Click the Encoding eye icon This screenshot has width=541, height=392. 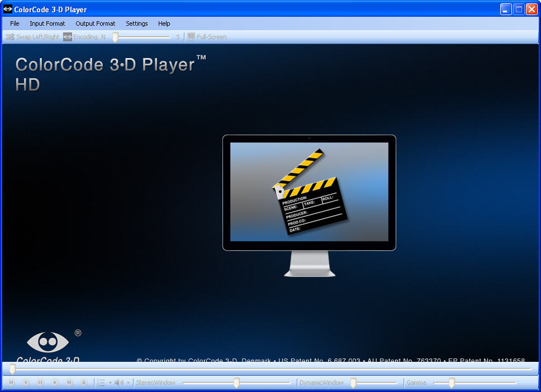(68, 37)
